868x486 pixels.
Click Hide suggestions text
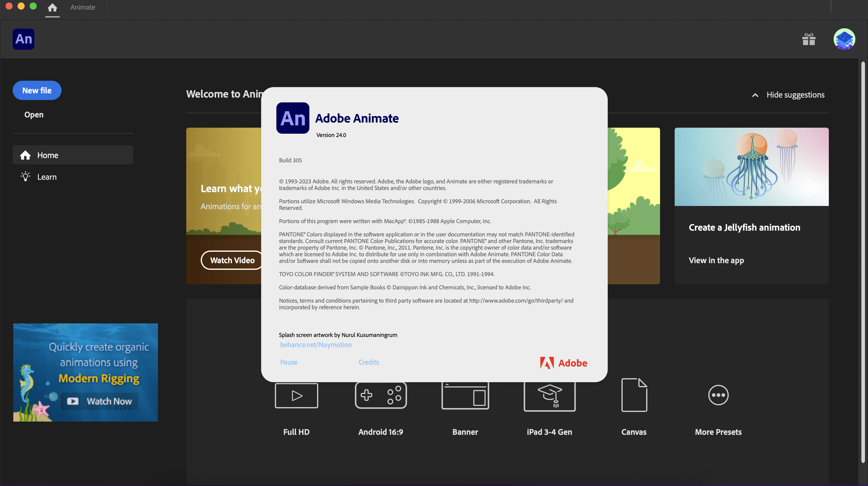pyautogui.click(x=796, y=95)
